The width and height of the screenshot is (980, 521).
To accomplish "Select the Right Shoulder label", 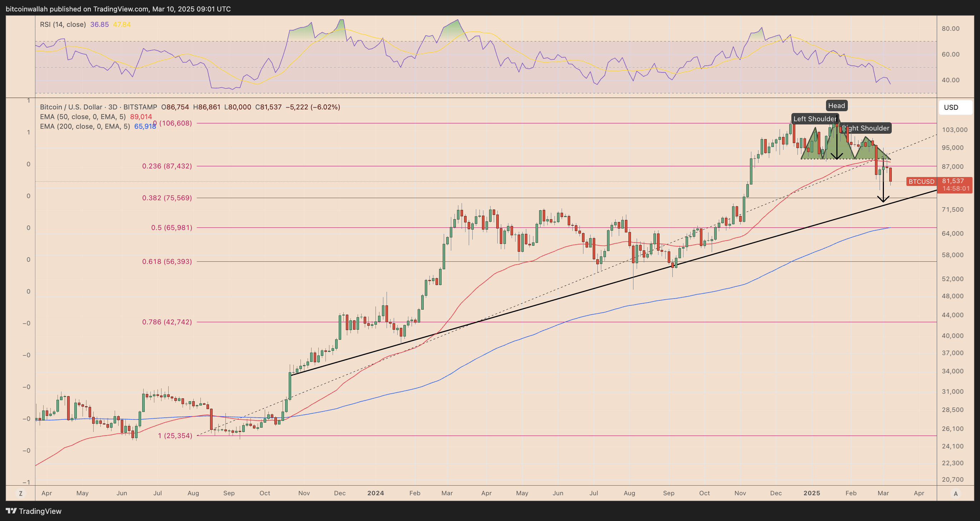I will pos(865,128).
